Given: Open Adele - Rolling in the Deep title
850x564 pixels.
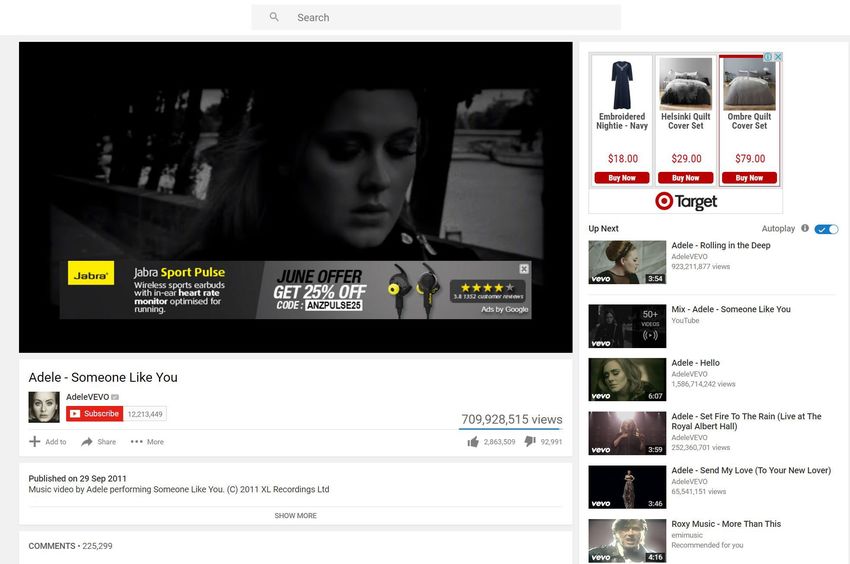Looking at the screenshot, I should pyautogui.click(x=721, y=245).
